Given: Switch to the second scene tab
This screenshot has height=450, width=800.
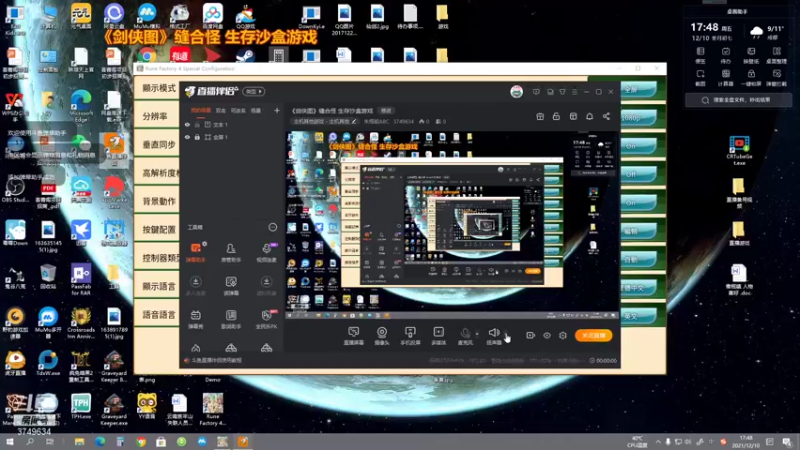Looking at the screenshot, I should 220,110.
